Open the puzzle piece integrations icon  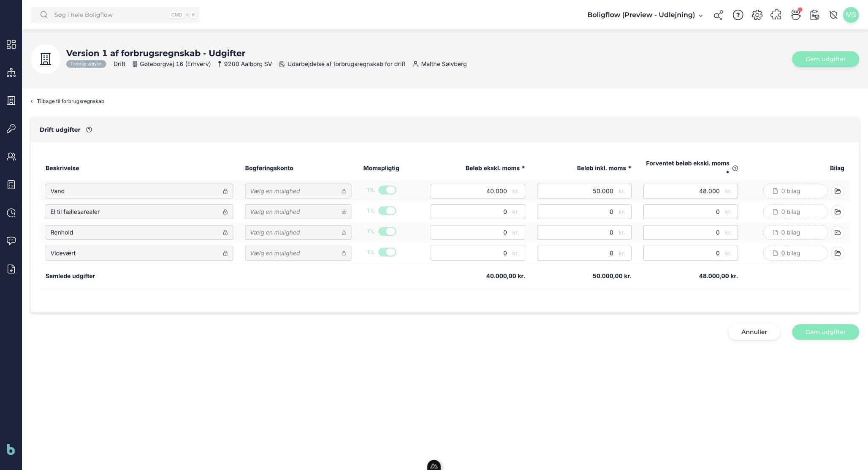tap(776, 15)
